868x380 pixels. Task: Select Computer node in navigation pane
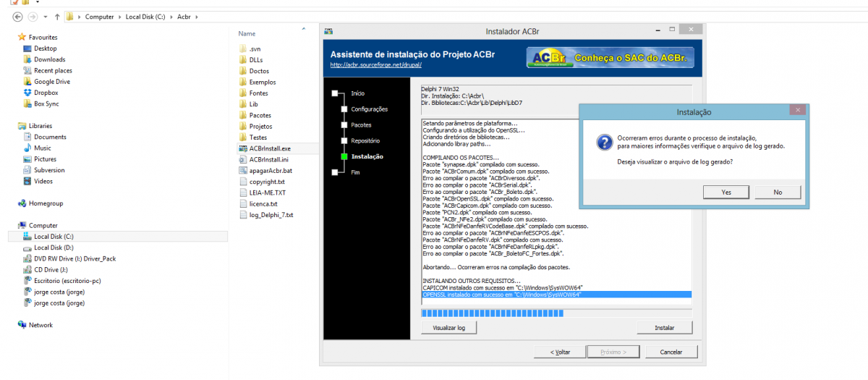[43, 225]
